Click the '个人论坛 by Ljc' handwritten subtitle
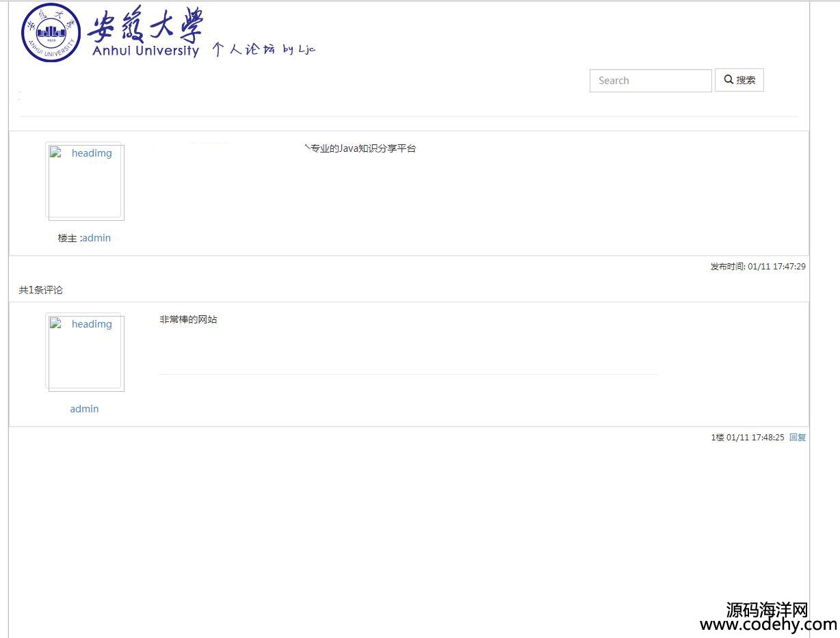Image resolution: width=840 pixels, height=638 pixels. pyautogui.click(x=263, y=49)
